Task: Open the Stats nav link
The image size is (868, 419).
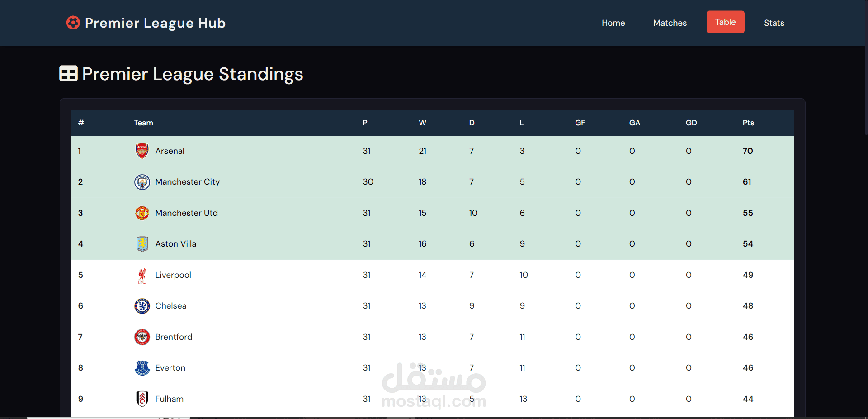Action: [774, 23]
